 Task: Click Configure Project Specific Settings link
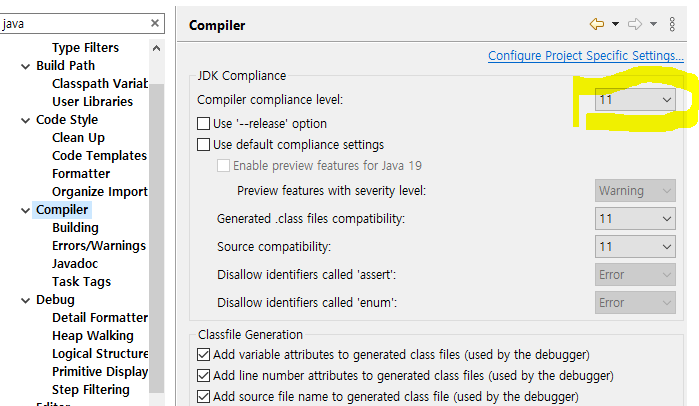(586, 56)
